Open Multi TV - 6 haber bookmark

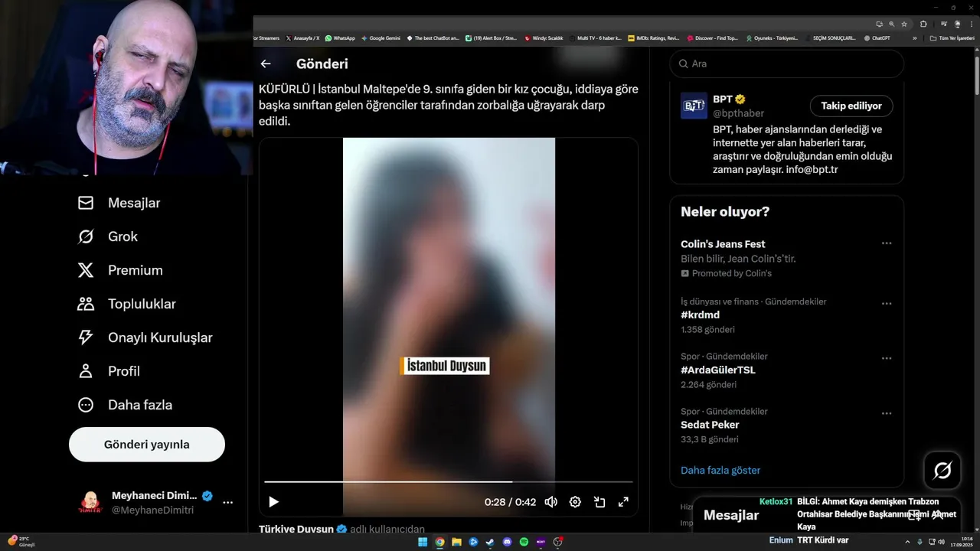594,37
